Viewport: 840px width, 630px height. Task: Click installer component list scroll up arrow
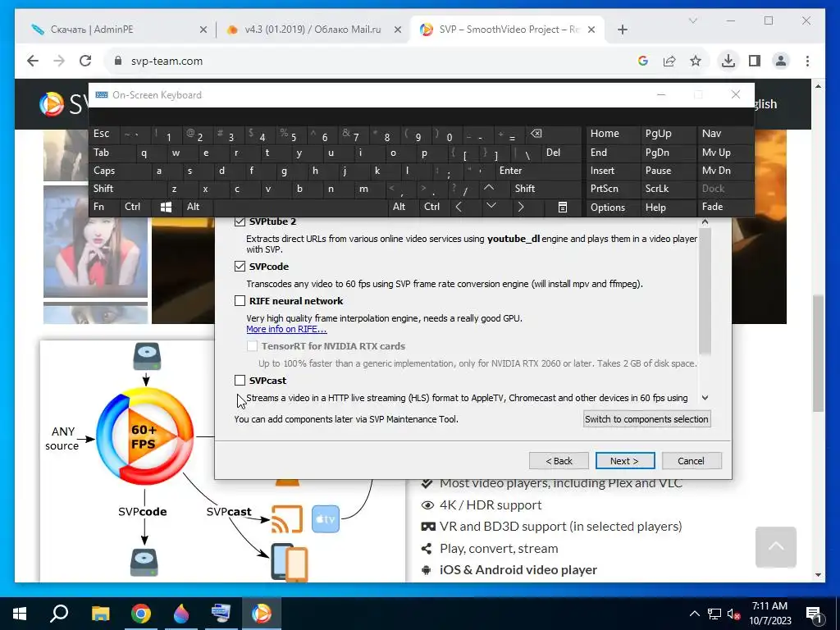(705, 221)
